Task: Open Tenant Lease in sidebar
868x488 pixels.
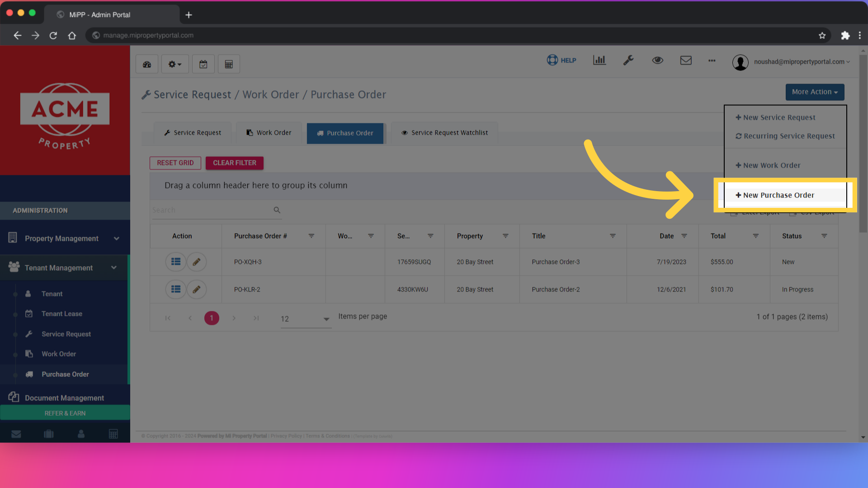Action: [61, 314]
